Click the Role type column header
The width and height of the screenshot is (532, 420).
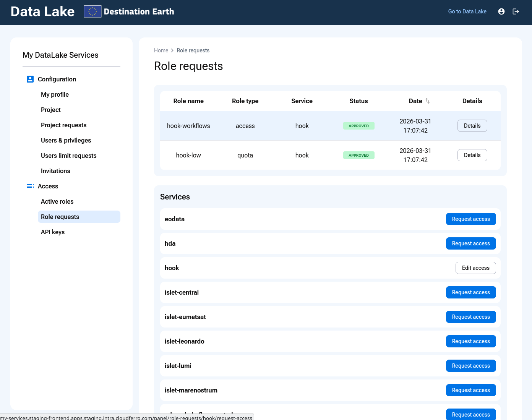click(x=245, y=101)
